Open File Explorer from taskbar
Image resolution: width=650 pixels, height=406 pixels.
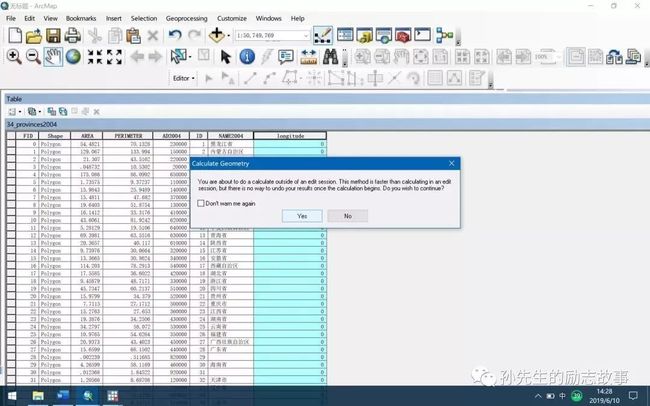(38, 396)
